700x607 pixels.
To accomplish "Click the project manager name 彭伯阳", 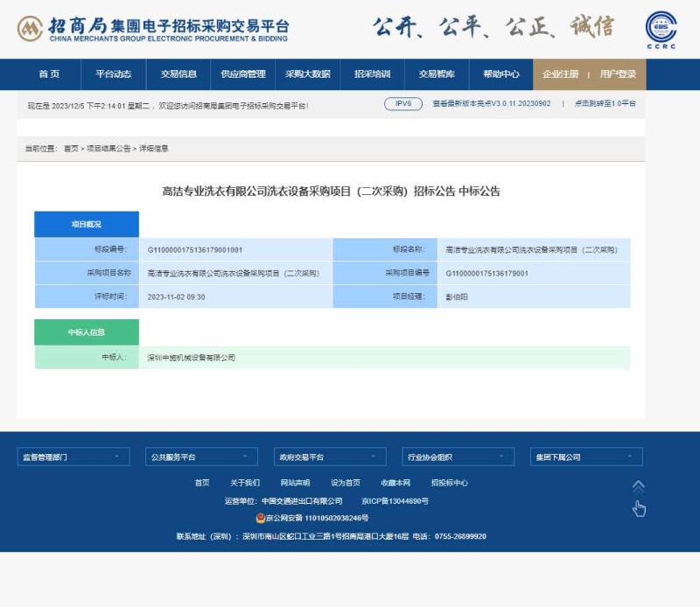I will coord(457,297).
